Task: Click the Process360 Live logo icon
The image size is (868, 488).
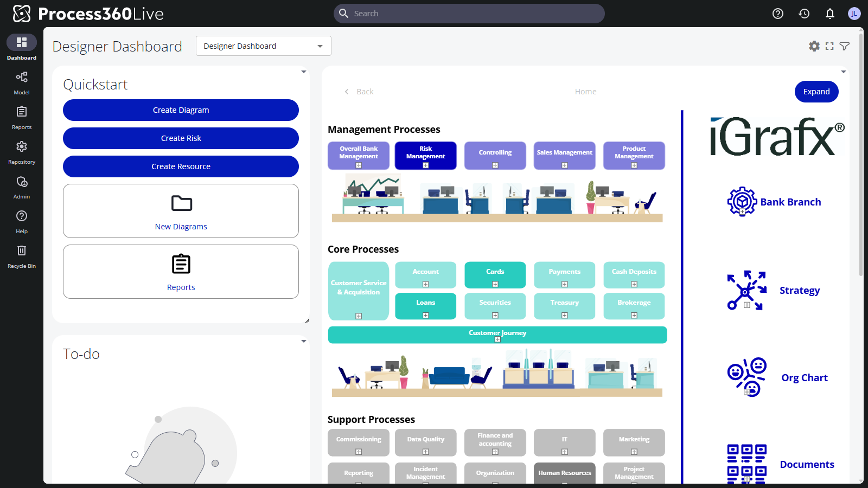Action: click(22, 14)
